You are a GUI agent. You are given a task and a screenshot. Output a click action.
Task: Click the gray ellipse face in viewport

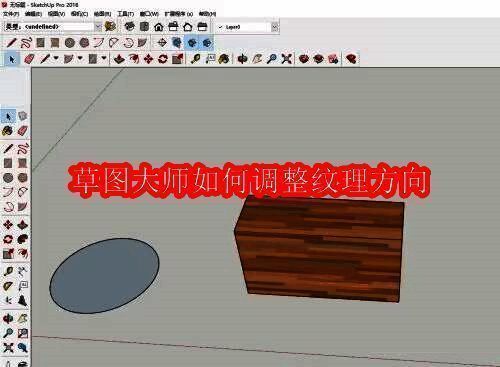click(105, 276)
